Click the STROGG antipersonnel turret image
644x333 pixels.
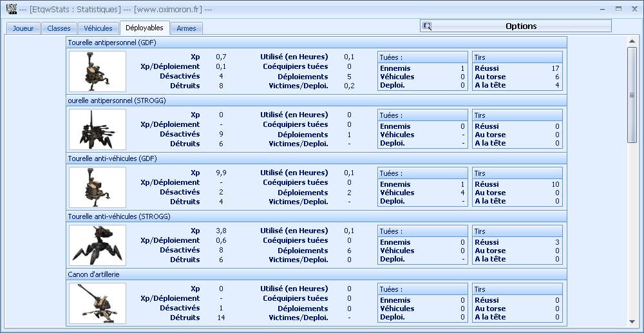pyautogui.click(x=98, y=129)
